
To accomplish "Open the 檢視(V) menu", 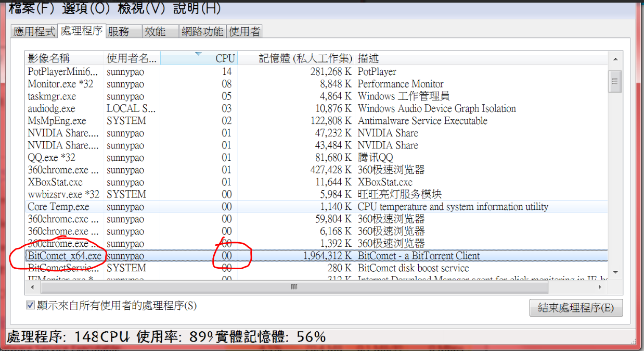I will [x=141, y=8].
